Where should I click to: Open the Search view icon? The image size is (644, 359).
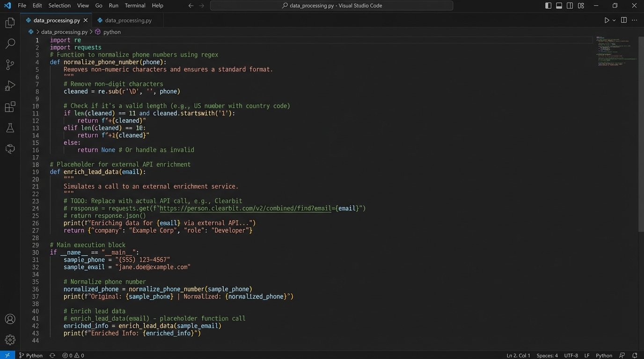[x=10, y=44]
